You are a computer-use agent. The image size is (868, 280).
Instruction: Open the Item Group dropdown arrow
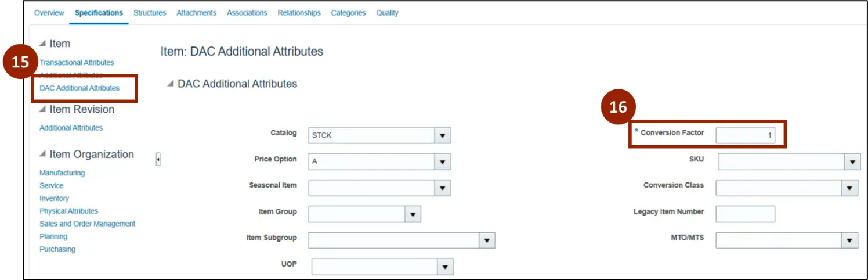[413, 214]
